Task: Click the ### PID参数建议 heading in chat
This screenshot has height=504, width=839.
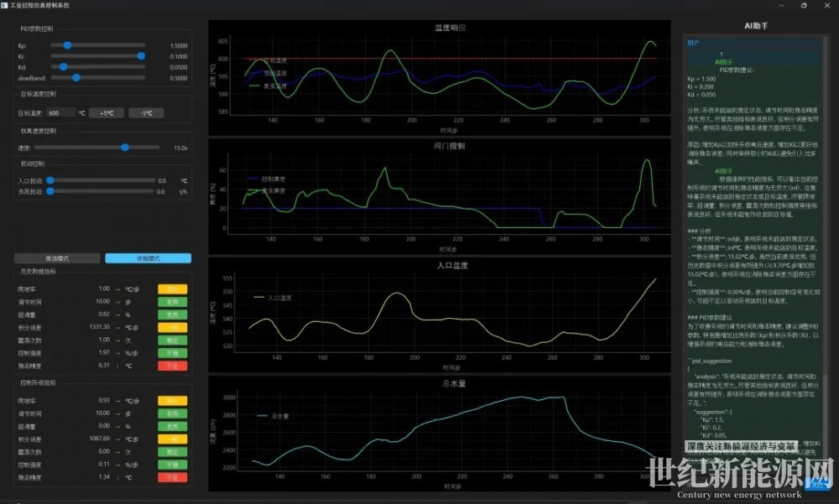Action: (710, 317)
